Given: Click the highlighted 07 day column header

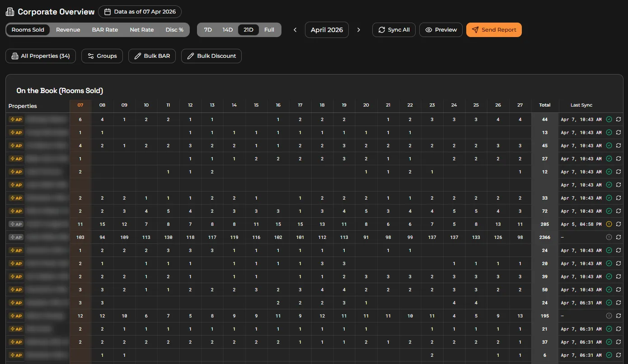Looking at the screenshot, I should (80, 105).
